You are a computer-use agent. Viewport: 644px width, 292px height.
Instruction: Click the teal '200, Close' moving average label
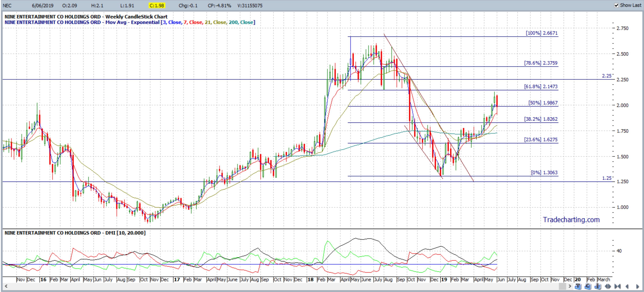click(241, 22)
